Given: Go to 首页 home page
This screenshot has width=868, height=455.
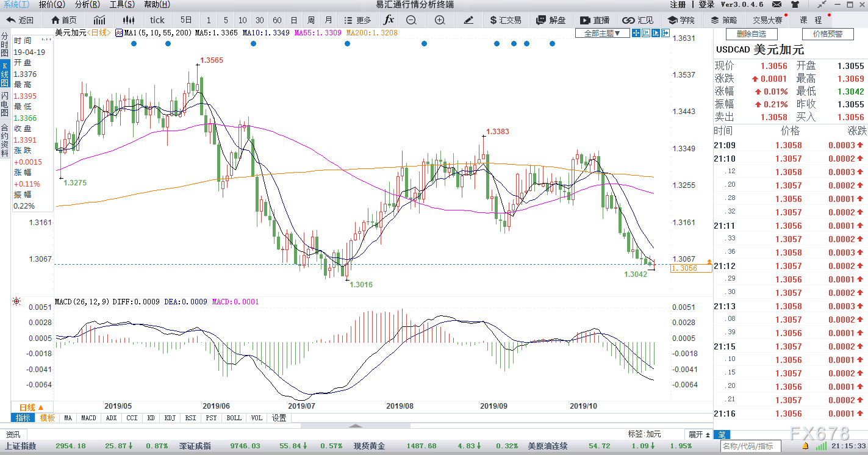Looking at the screenshot, I should [x=65, y=20].
